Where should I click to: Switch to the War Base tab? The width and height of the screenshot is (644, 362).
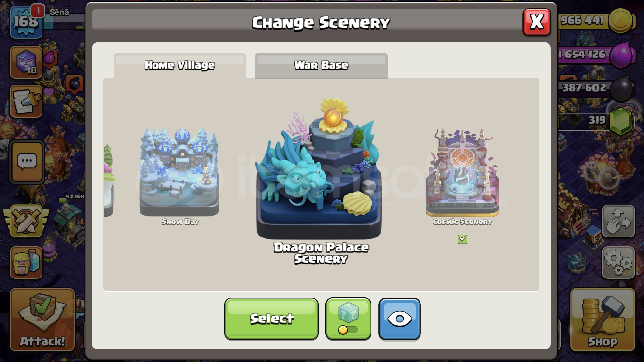(x=322, y=66)
